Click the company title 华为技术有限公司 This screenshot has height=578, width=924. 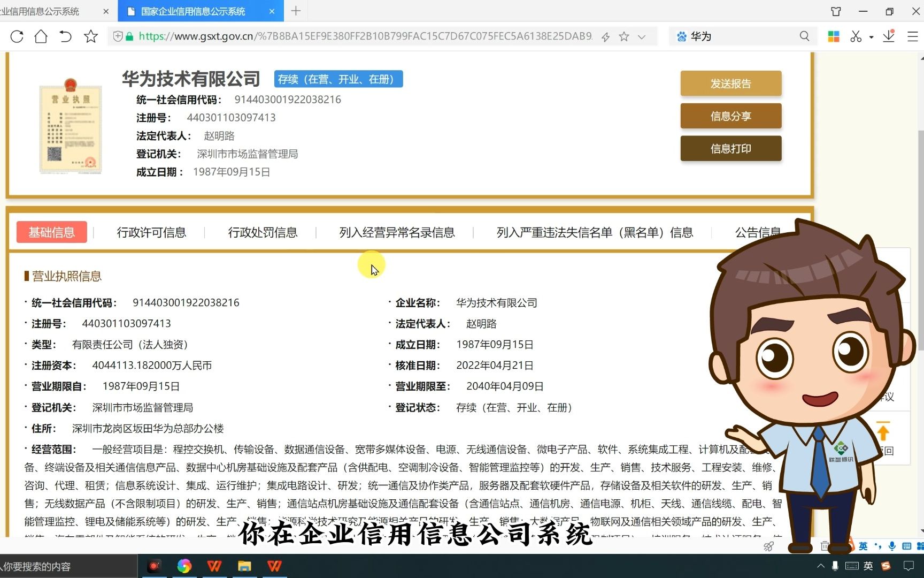(x=191, y=79)
